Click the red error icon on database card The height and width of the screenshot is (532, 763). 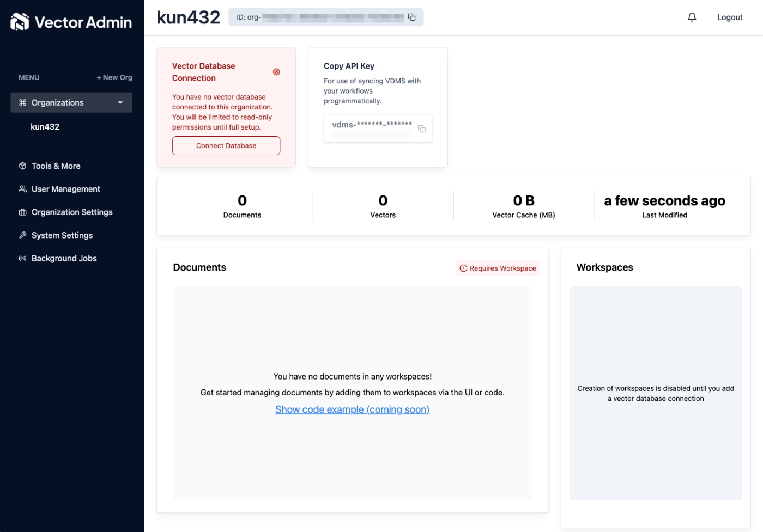pyautogui.click(x=276, y=72)
